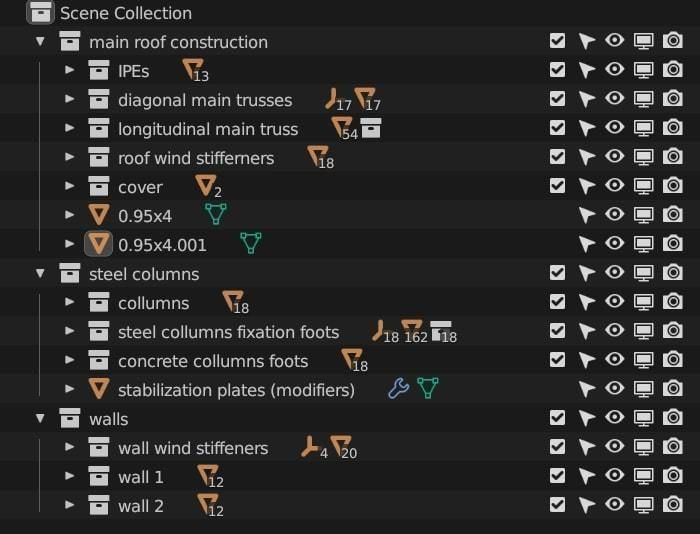Uncheck the main roof construction collection checkbox

557,41
